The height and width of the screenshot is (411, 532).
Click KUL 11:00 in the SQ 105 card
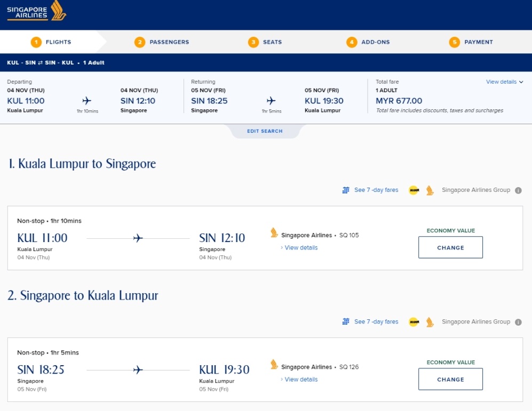pyautogui.click(x=42, y=238)
